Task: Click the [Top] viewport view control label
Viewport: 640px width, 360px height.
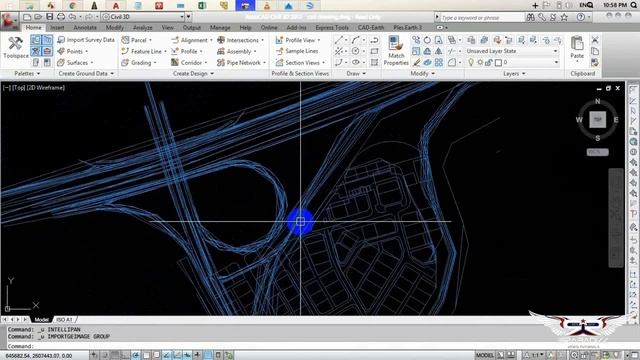Action: (19, 87)
